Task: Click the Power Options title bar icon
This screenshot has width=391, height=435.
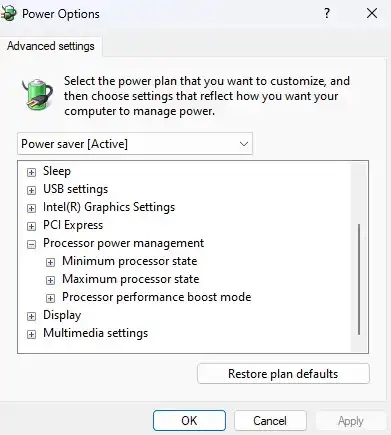Action: tap(8, 14)
